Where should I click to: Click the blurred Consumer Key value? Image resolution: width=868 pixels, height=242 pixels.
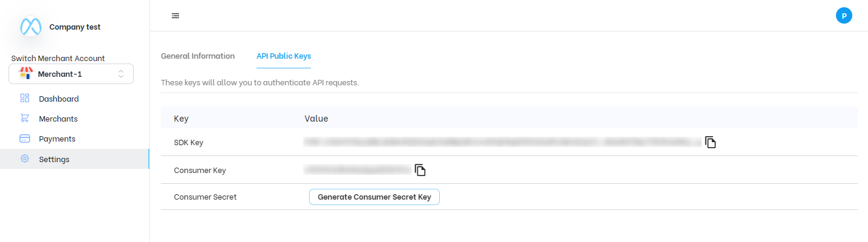coord(358,170)
